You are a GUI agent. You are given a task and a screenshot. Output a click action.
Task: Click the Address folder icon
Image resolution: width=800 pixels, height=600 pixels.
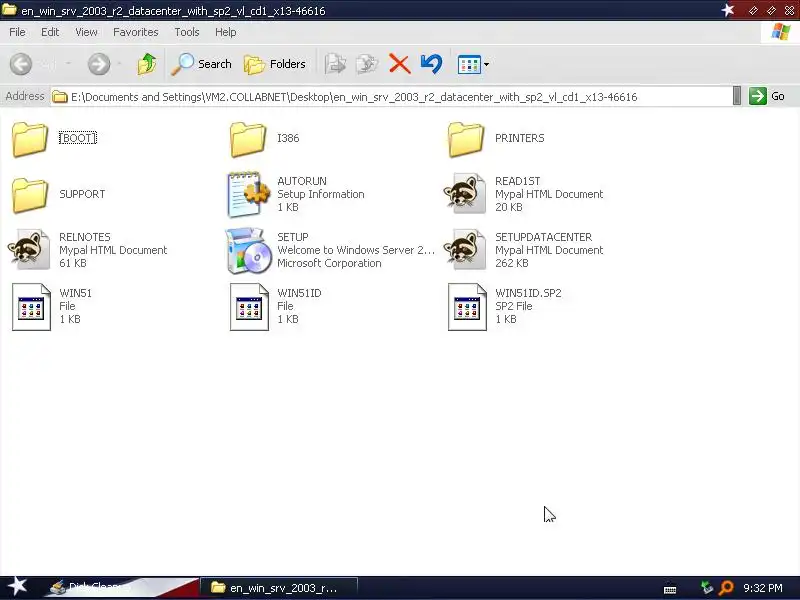tap(60, 96)
